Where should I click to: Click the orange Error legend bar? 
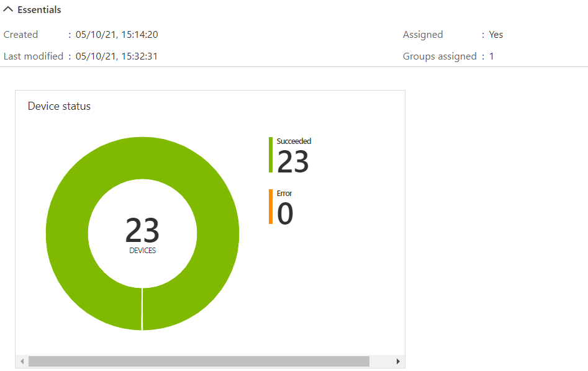pos(271,206)
